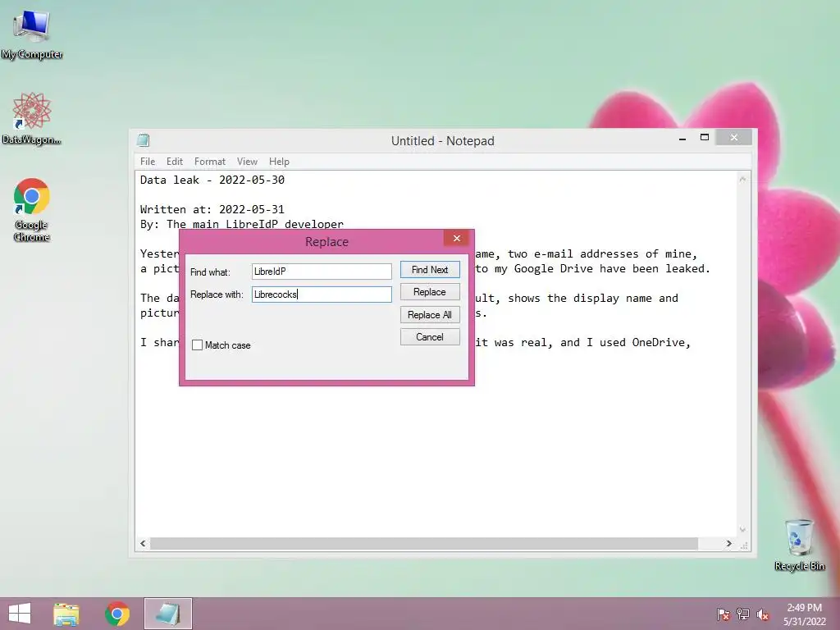Click the Replace button
This screenshot has width=840, height=630.
[x=430, y=292]
